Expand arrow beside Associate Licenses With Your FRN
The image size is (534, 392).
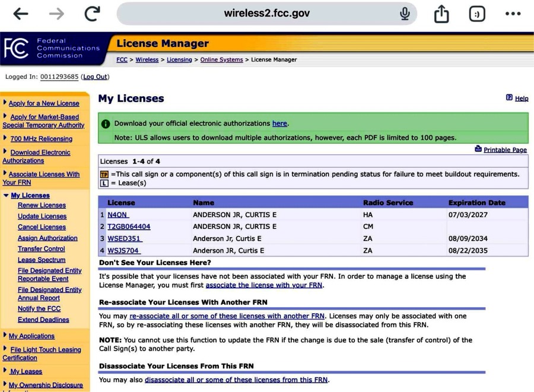(x=5, y=173)
